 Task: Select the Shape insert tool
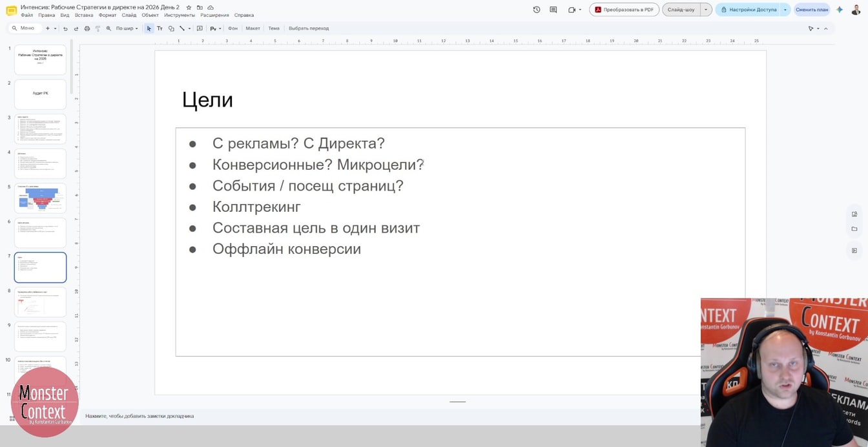(x=171, y=28)
